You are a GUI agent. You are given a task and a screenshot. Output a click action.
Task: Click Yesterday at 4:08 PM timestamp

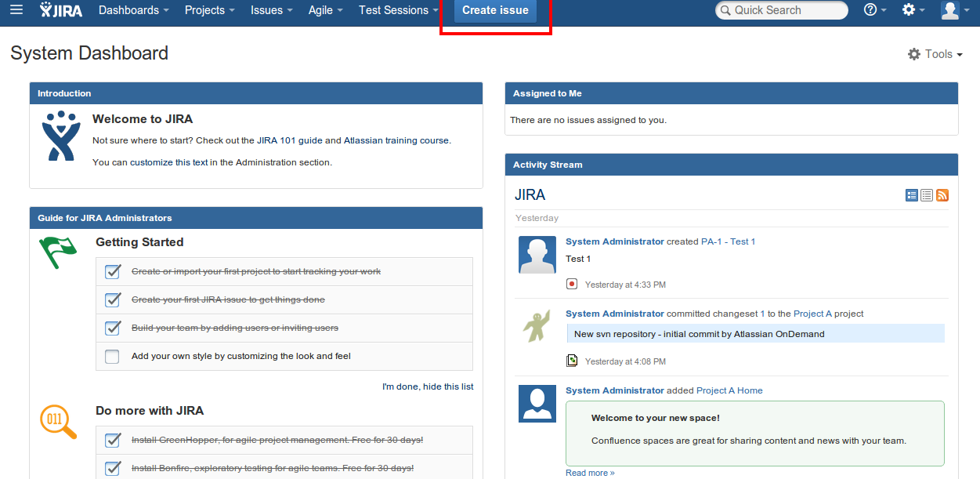[x=625, y=361]
